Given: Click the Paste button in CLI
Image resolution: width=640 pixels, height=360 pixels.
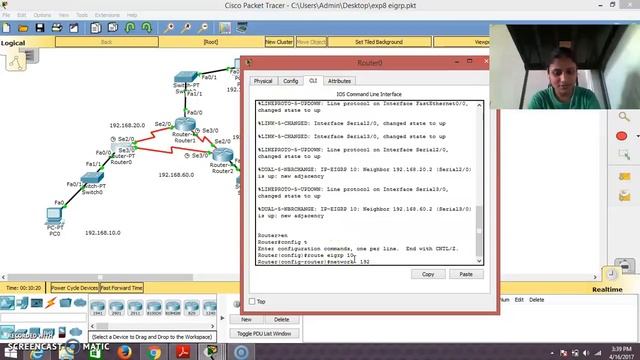Looking at the screenshot, I should [466, 274].
